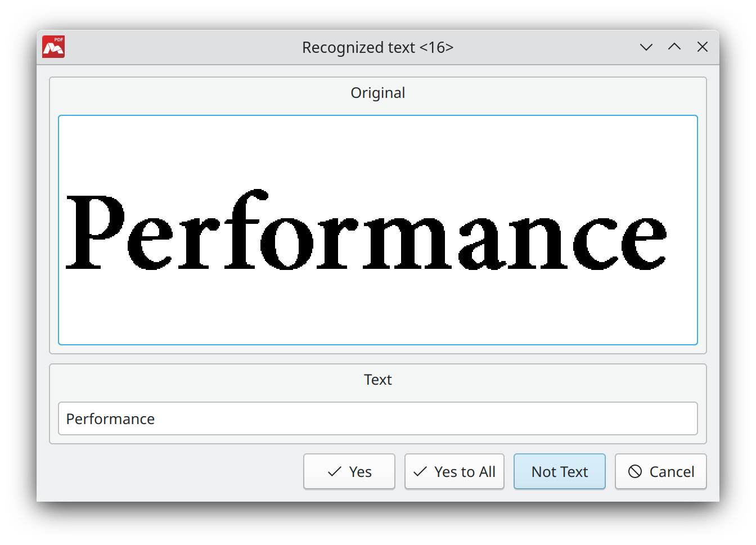
Task: Click the checkmark icon on Yes to All
Action: [420, 471]
